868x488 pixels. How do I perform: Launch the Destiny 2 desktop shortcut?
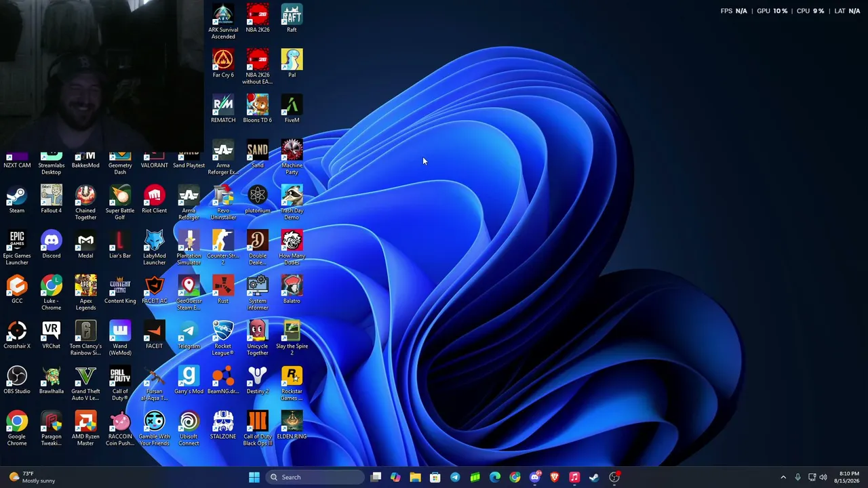point(258,380)
